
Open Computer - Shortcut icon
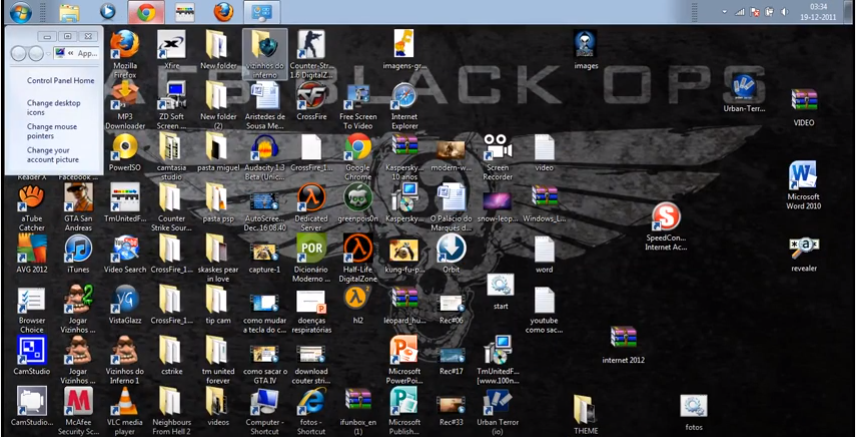(x=265, y=411)
